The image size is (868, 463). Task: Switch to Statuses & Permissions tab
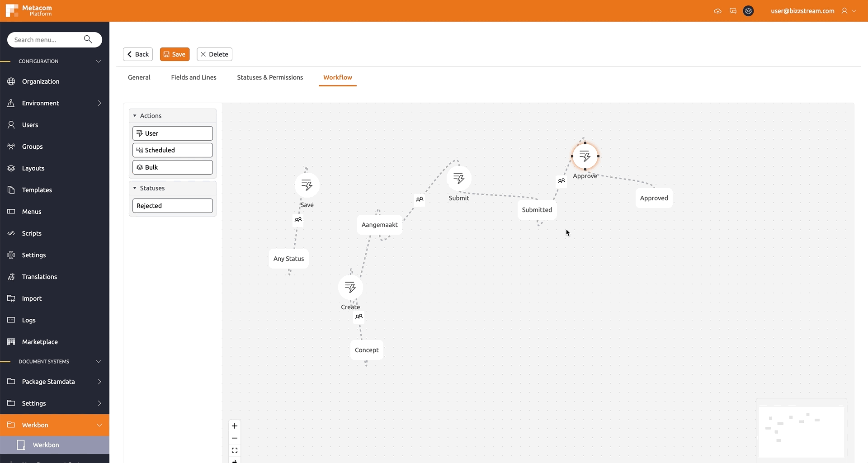(270, 77)
